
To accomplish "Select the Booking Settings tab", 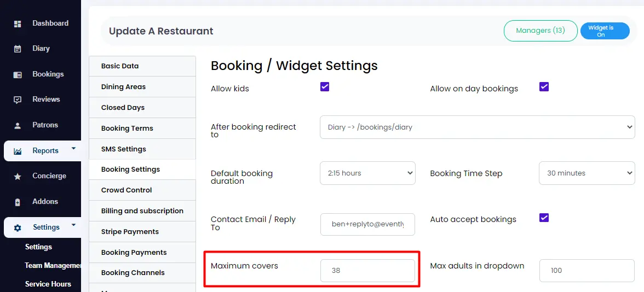I will coord(142,170).
